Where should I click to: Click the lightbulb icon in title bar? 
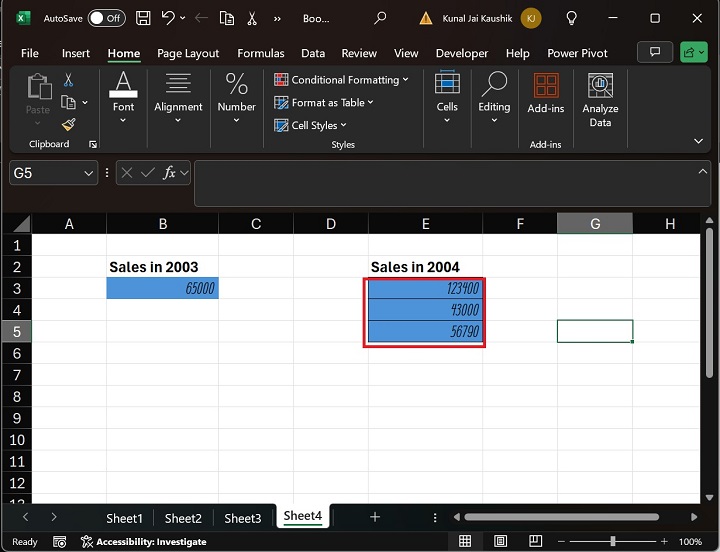[571, 18]
